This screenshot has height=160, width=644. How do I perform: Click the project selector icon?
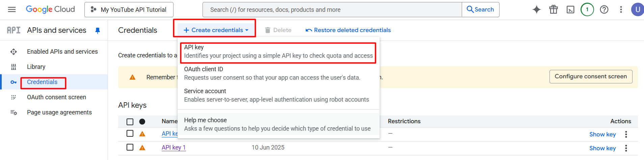point(93,9)
